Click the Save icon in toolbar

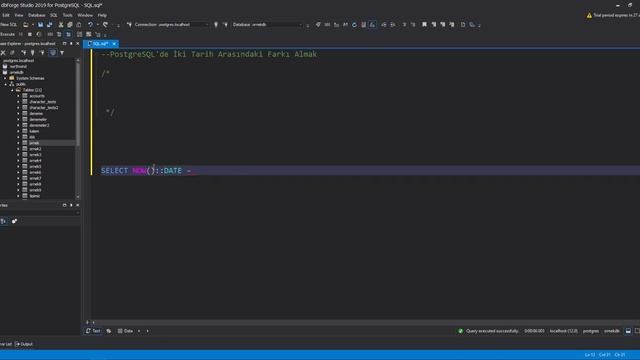click(x=40, y=25)
